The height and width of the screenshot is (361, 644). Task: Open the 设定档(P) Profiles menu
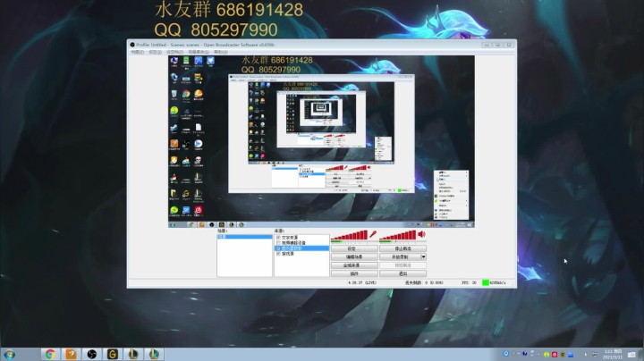[x=174, y=52]
